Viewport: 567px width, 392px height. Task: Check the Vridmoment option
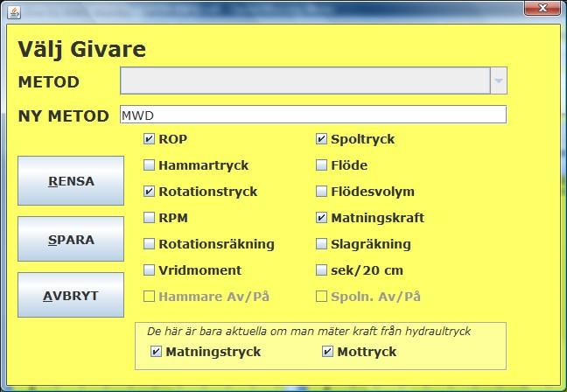pyautogui.click(x=149, y=270)
